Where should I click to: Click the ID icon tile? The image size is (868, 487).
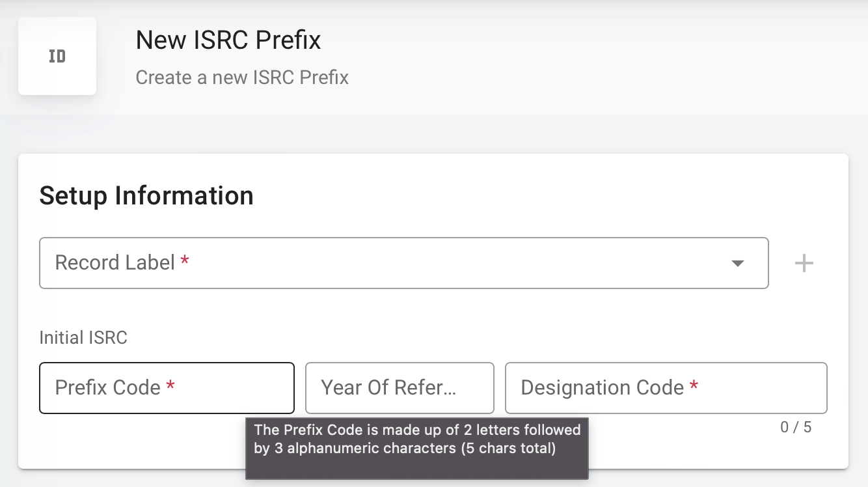(x=57, y=56)
